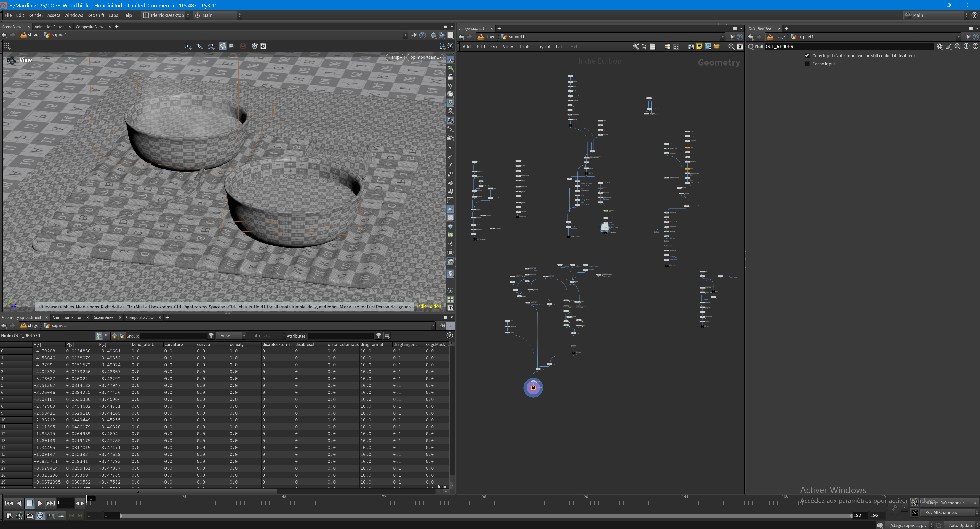The width and height of the screenshot is (980, 529).
Task: Toggle points attribute class in spreadsheet
Action: 99,336
